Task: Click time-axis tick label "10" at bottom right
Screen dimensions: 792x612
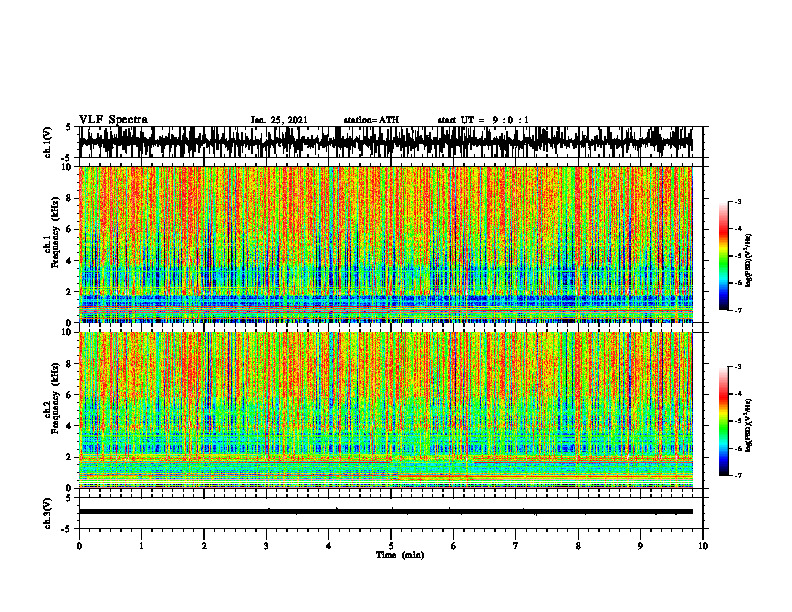Action: point(703,546)
